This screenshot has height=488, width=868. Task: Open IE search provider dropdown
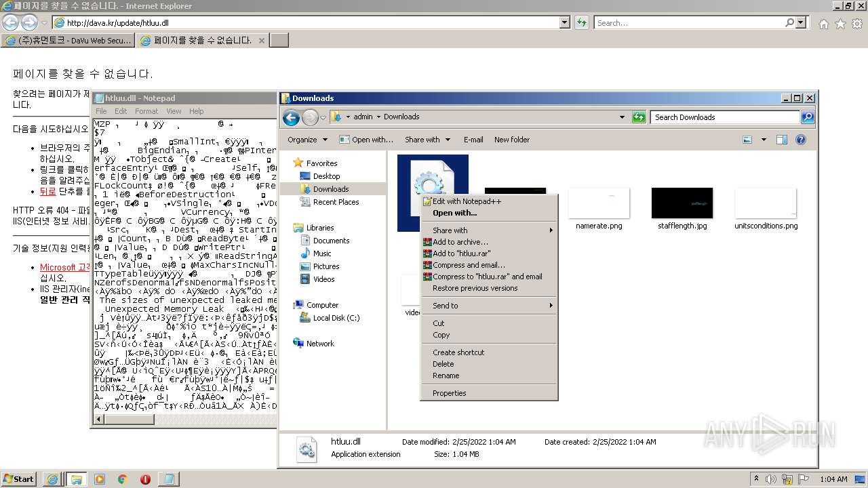click(x=802, y=22)
